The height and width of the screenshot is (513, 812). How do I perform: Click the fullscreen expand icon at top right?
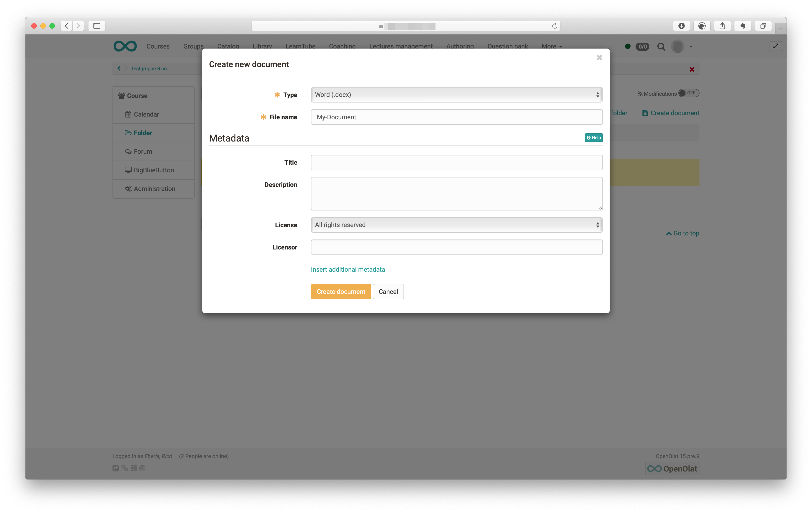[x=775, y=46]
